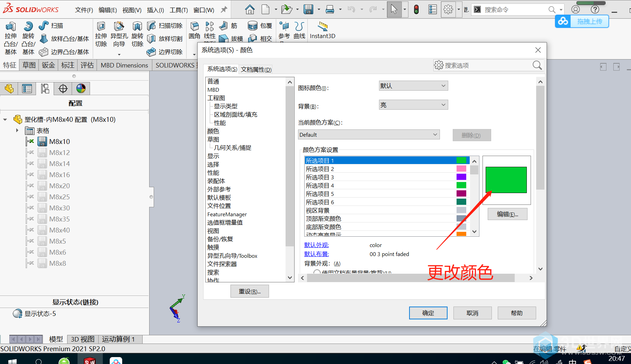This screenshot has height=364, width=631.
Task: Open the FeatureManager design tree tab
Action: [x=9, y=89]
